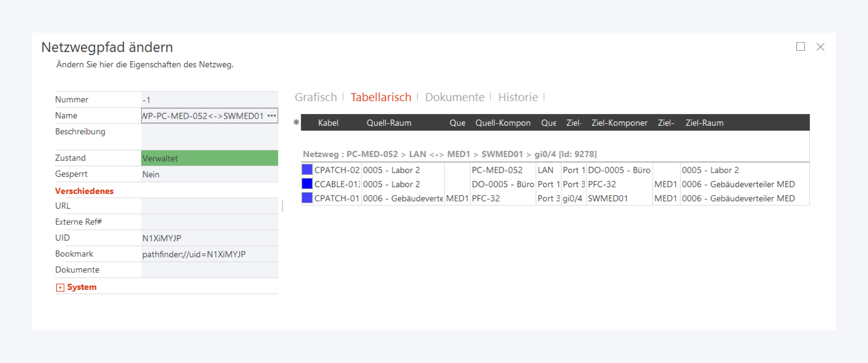
Task: Click the URL input field
Action: [x=209, y=206]
